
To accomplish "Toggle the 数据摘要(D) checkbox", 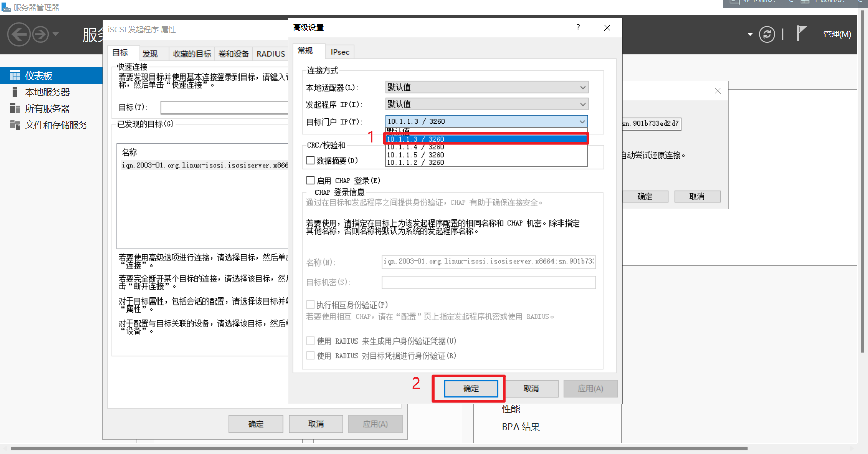I will pyautogui.click(x=311, y=160).
